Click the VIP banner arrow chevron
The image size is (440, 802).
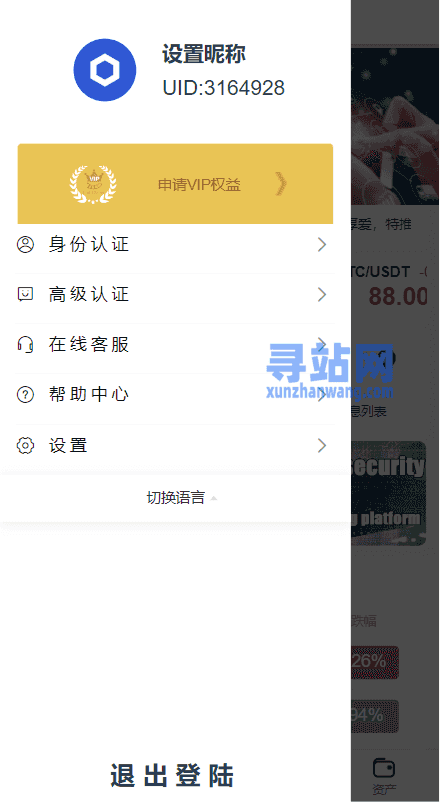pos(281,184)
